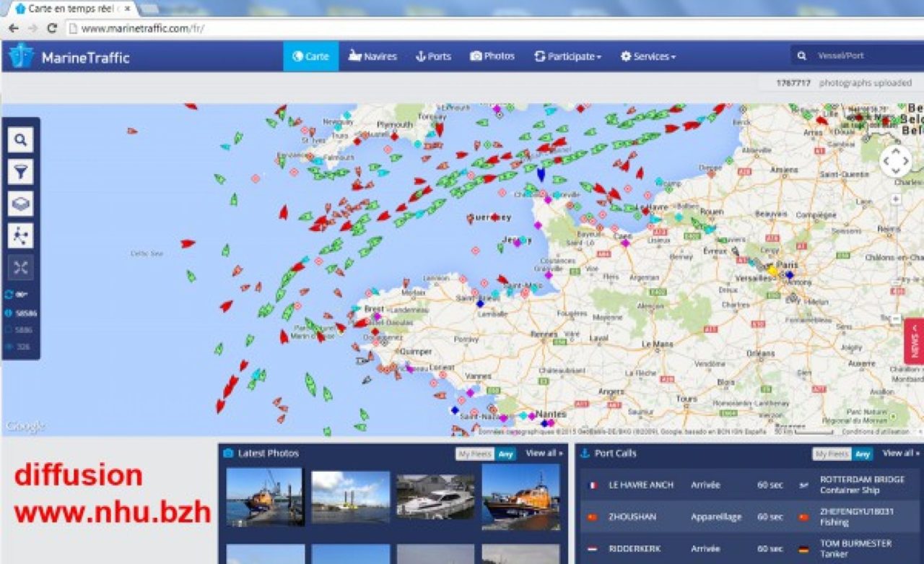Screen dimensions: 924x564
Task: Click the Le Mans label on the map
Action: tap(657, 344)
